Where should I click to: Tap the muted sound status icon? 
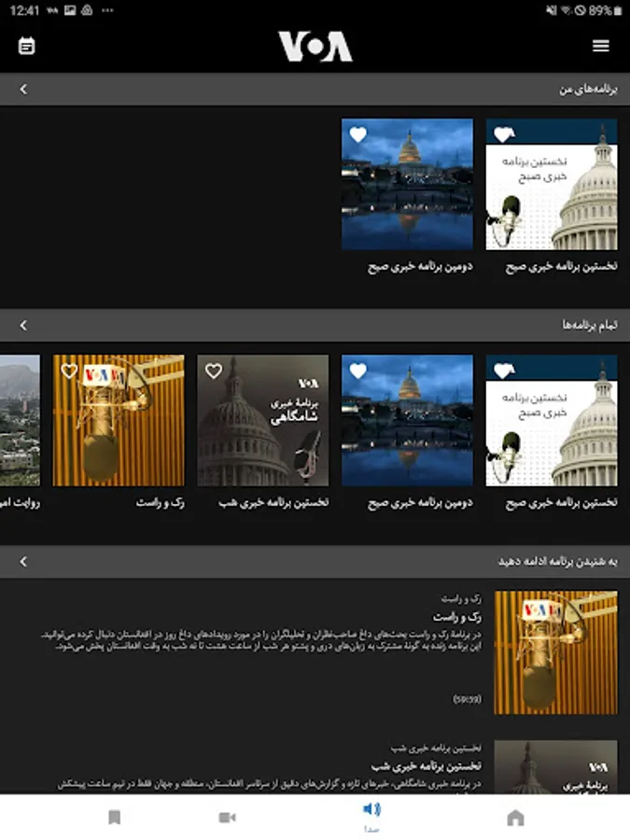point(552,10)
